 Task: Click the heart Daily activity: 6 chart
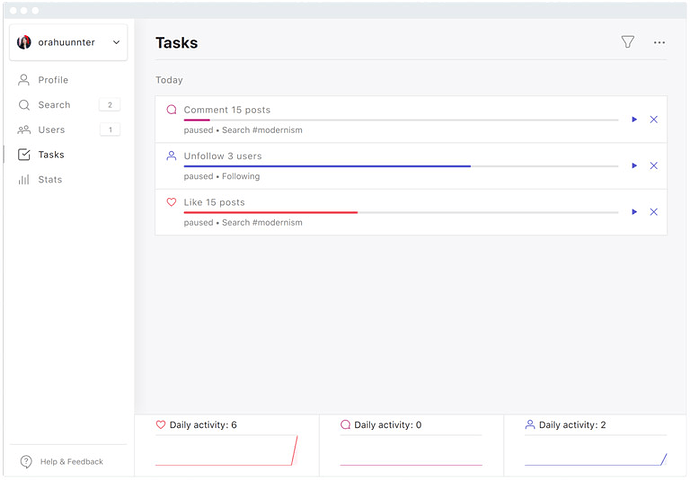226,450
